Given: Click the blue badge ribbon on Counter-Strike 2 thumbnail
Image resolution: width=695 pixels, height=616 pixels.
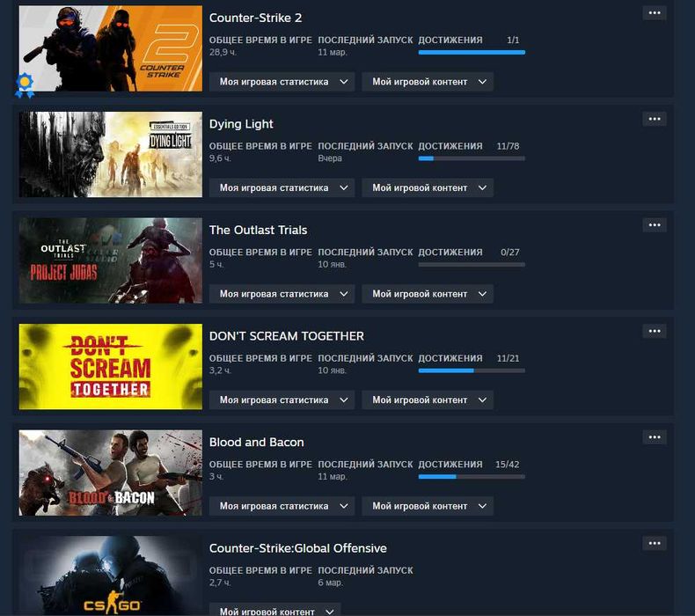Looking at the screenshot, I should (x=25, y=85).
